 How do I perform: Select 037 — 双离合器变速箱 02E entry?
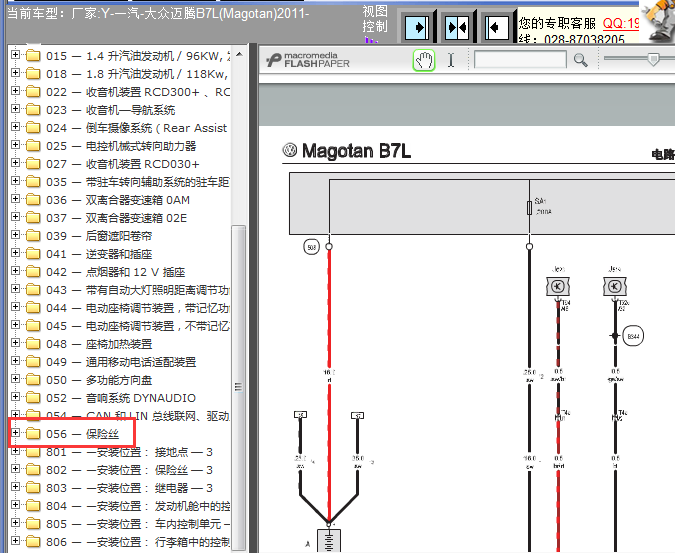coord(116,218)
